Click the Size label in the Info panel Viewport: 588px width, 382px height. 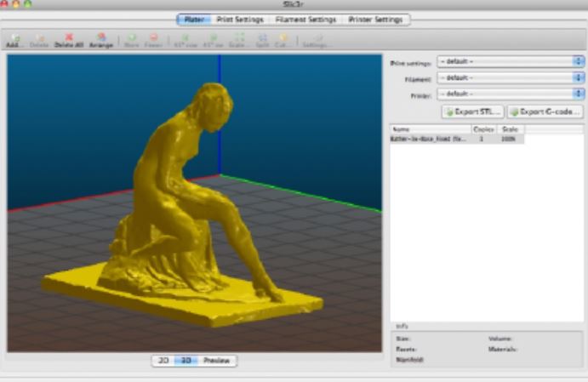point(403,339)
